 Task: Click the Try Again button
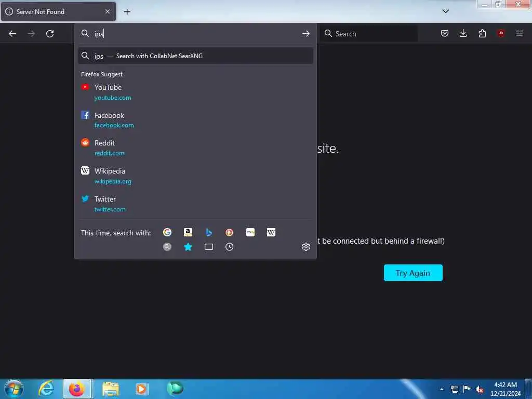coord(413,273)
